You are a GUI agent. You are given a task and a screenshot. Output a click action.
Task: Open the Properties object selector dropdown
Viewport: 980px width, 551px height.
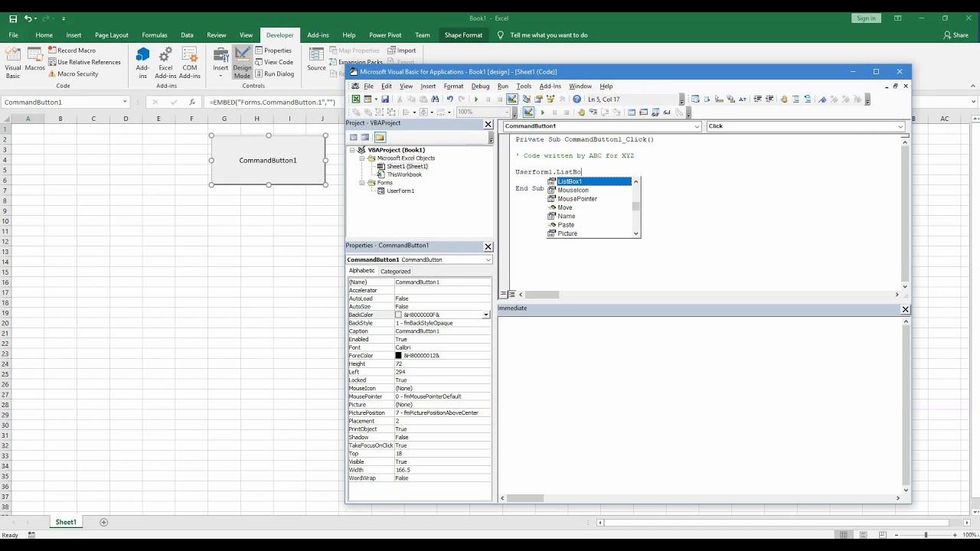coord(488,260)
